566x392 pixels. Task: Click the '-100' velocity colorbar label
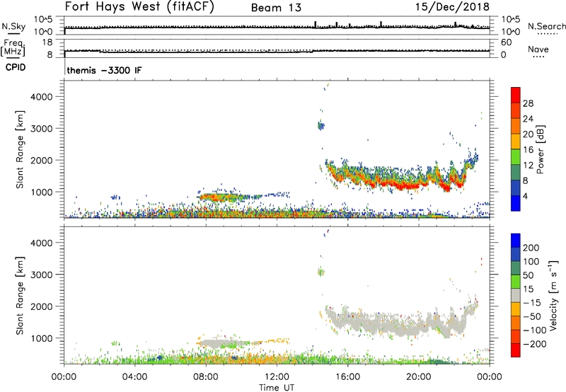[535, 330]
